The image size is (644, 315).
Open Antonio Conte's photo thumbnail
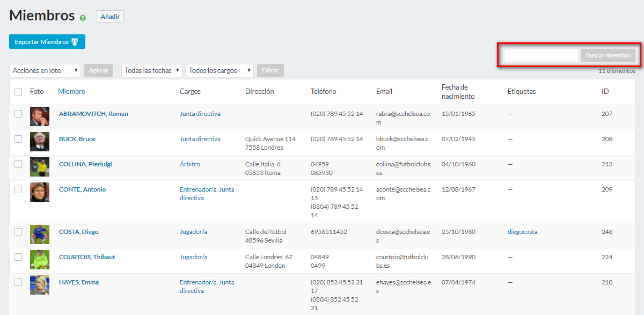click(x=40, y=192)
